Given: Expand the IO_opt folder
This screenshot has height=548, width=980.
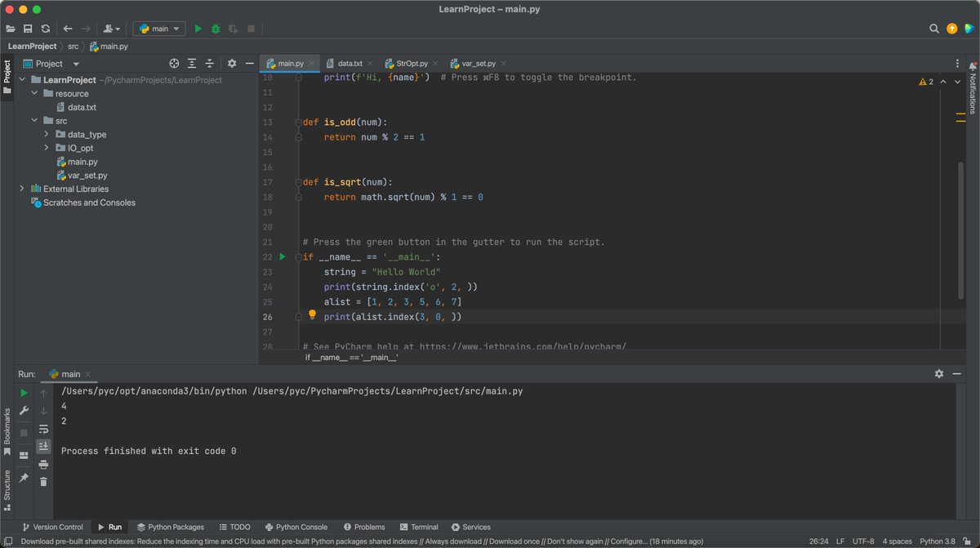Looking at the screenshot, I should pos(47,148).
